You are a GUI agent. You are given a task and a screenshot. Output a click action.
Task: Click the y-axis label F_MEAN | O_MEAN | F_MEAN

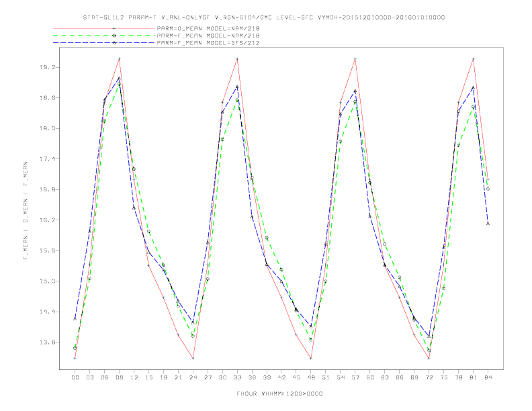[26, 211]
